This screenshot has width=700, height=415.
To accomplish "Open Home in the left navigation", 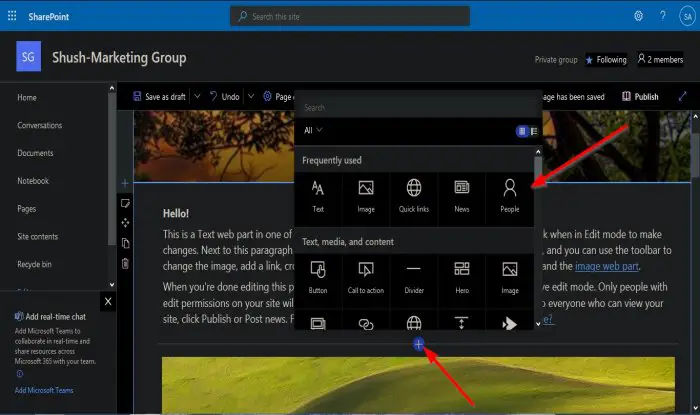I will pyautogui.click(x=27, y=98).
